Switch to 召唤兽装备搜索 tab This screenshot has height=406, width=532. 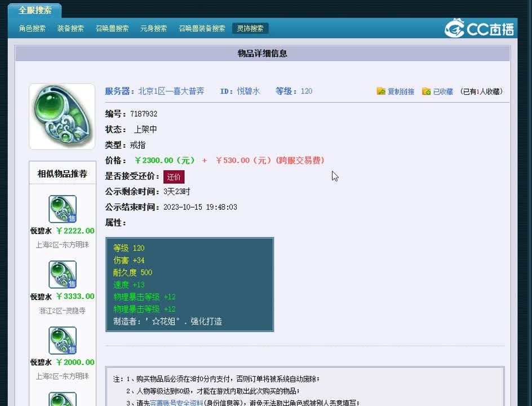[202, 29]
